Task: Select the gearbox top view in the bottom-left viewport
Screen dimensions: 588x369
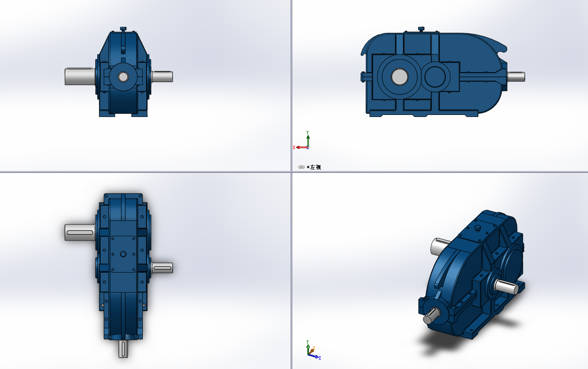Action: click(x=119, y=275)
